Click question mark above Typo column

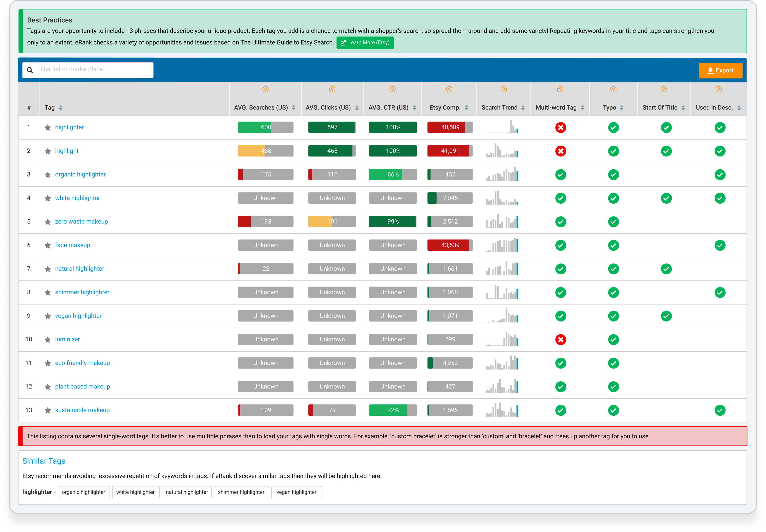click(x=613, y=89)
